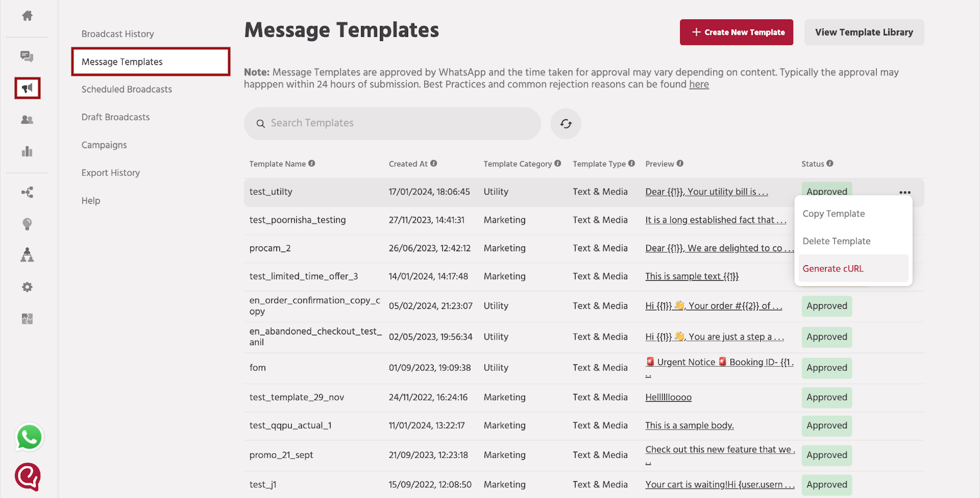Click the lightbulb ideas icon
This screenshot has height=498, width=980.
click(27, 224)
